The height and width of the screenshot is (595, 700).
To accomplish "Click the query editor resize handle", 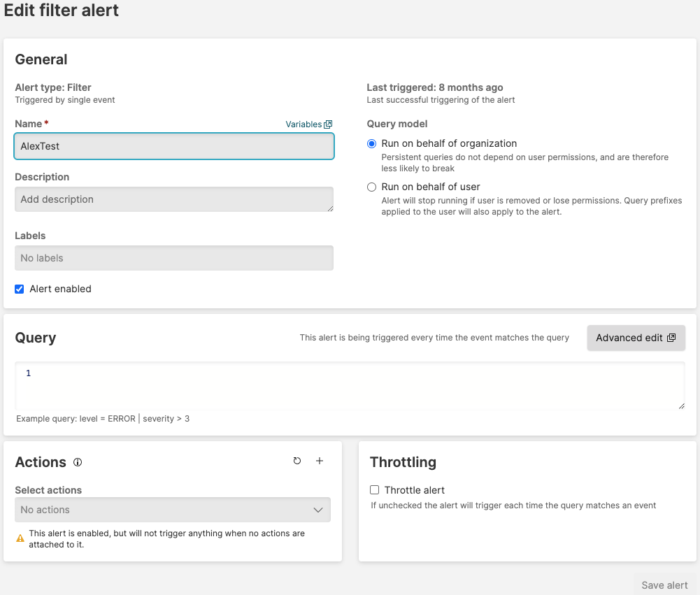I will 680,405.
